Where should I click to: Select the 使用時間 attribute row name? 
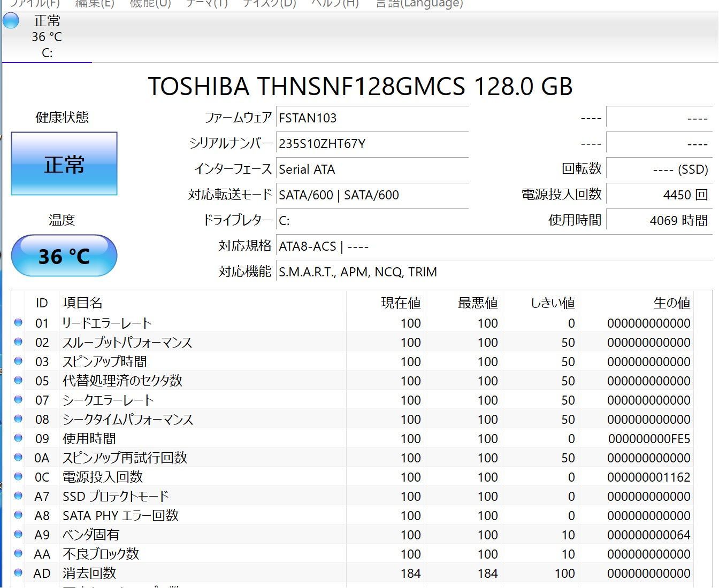coord(89,438)
